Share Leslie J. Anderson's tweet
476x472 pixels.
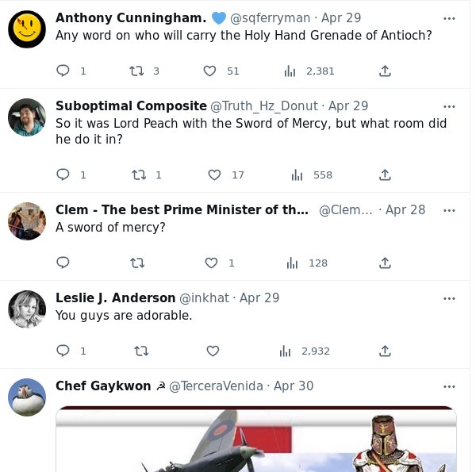click(385, 351)
